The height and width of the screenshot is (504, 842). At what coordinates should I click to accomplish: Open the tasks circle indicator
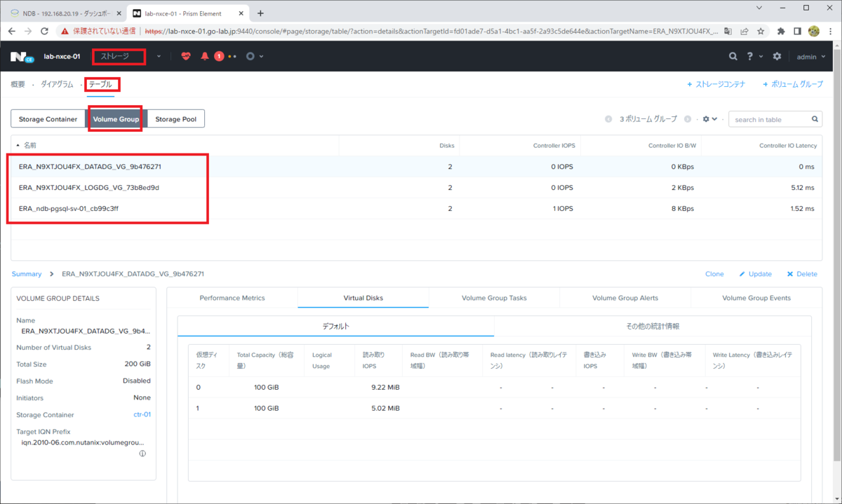coord(250,56)
